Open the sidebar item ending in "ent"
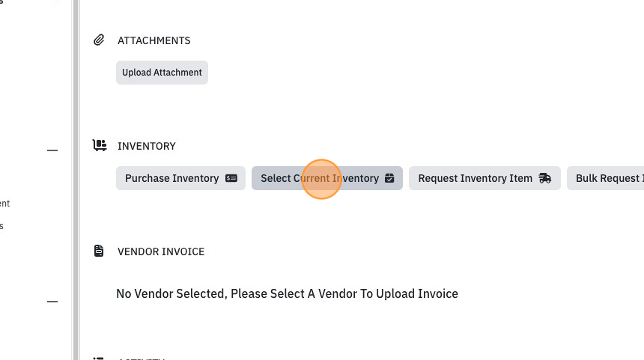Image resolution: width=644 pixels, height=360 pixels. pyautogui.click(x=5, y=204)
